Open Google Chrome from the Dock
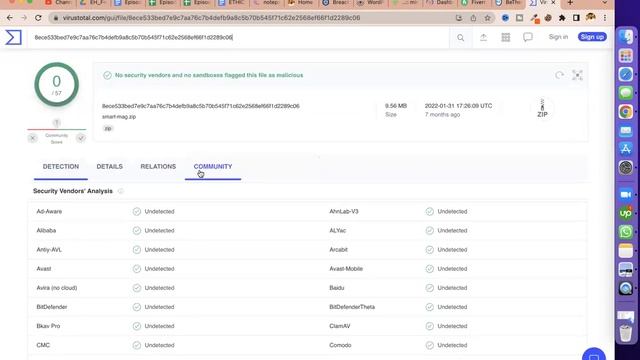This screenshot has width=640, height=360. pyautogui.click(x=626, y=111)
